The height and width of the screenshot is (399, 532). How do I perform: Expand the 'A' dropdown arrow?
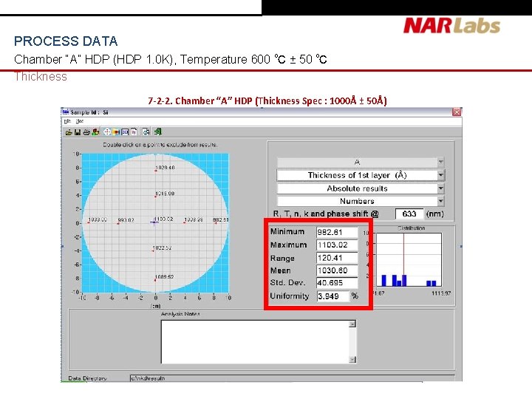440,162
